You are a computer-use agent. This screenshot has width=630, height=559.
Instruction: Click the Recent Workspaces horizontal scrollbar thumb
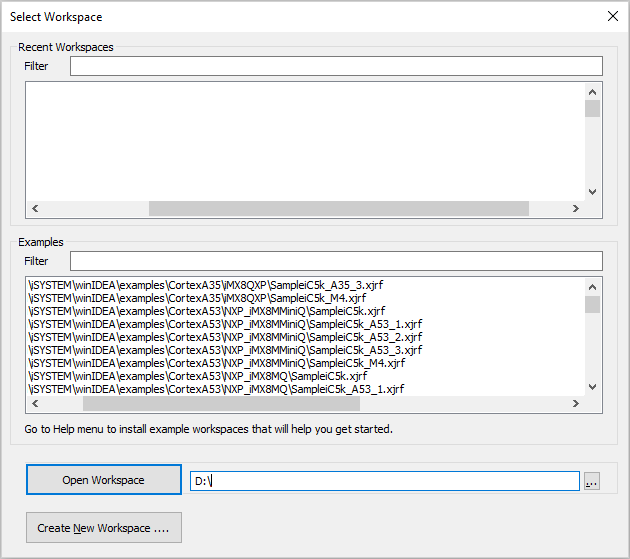click(338, 209)
